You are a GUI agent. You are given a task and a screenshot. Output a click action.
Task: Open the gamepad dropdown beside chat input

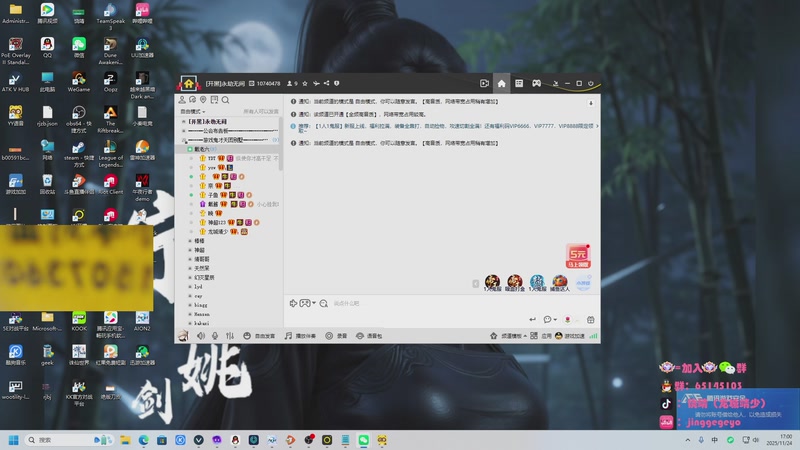(307, 303)
